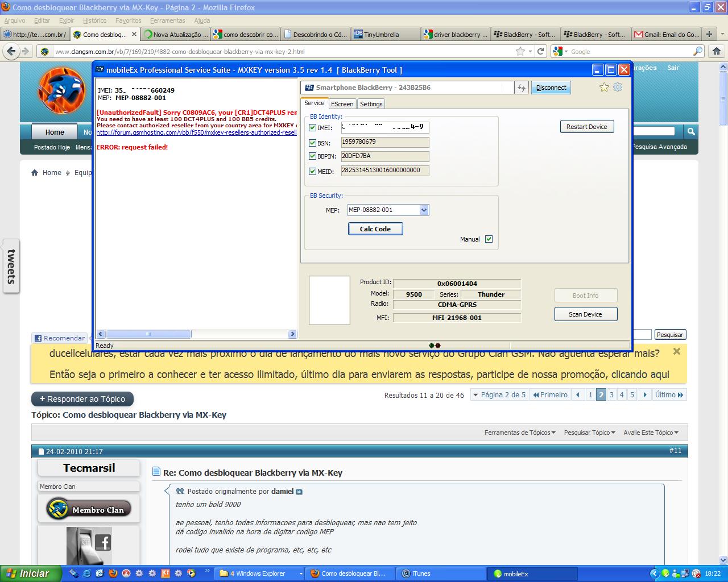Close the yellow promotion notice
Screen dimensions: 728x582
click(x=676, y=351)
